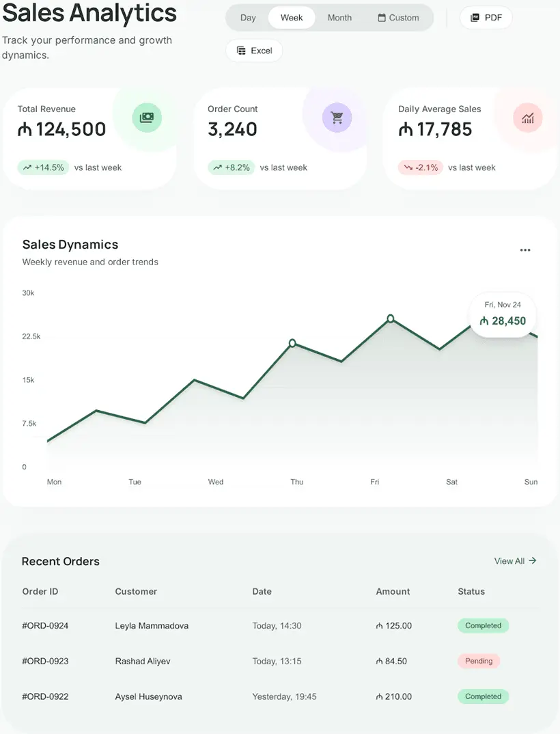560x734 pixels.
Task: Click the Date column header
Action: click(x=262, y=591)
